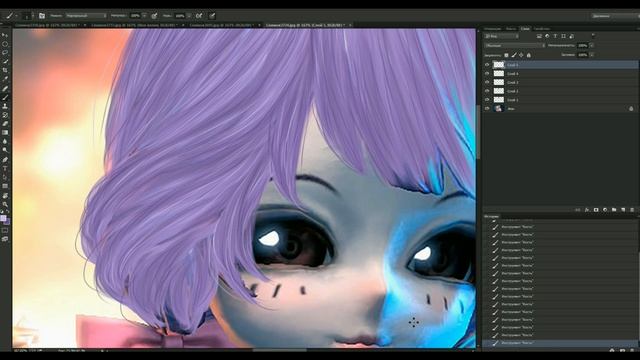Open the workspace switcher dropdown
The width and height of the screenshot is (640, 360).
pyautogui.click(x=616, y=16)
